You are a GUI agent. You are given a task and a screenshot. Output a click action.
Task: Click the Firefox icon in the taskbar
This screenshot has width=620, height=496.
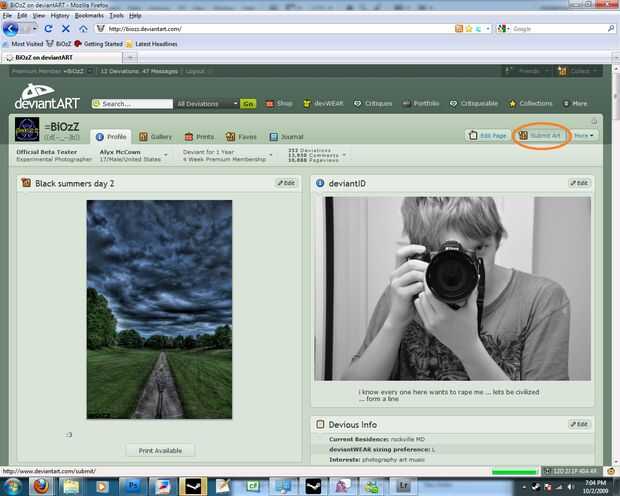41,485
